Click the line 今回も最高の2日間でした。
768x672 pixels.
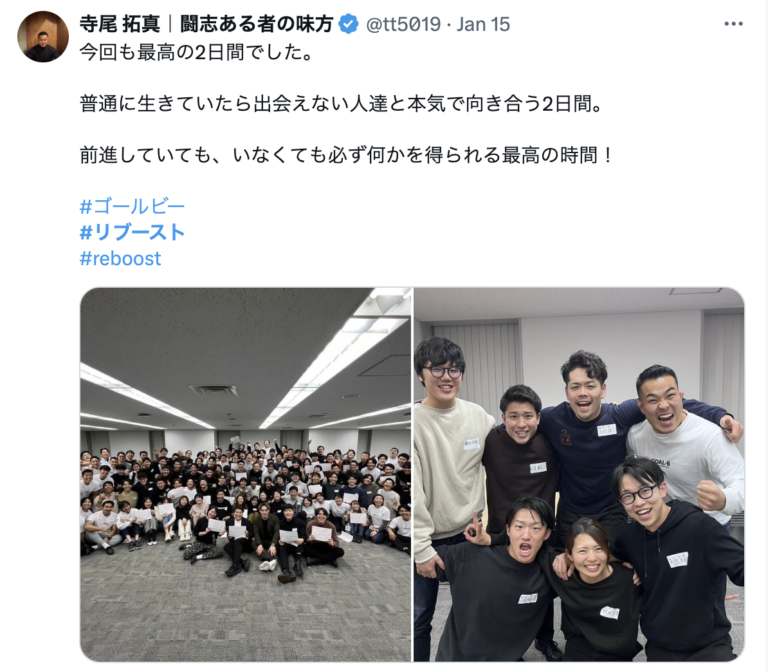coord(196,52)
